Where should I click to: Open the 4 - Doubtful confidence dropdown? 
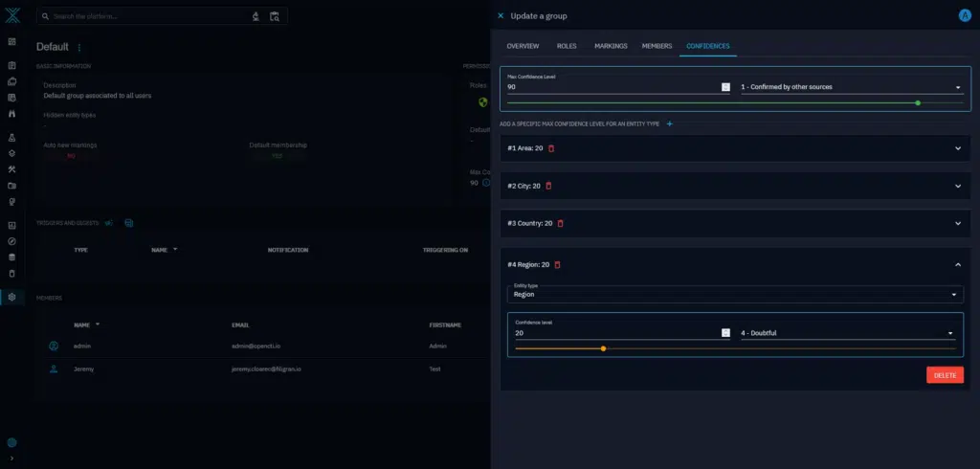tap(847, 333)
